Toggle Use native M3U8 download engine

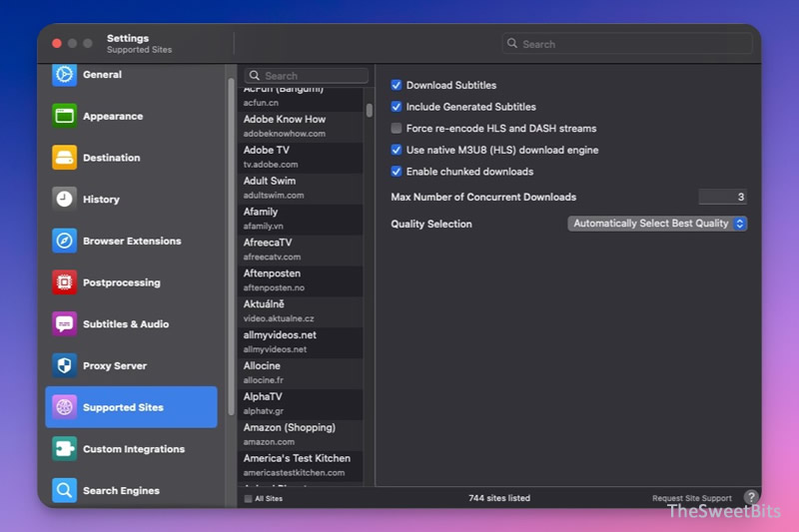[396, 150]
